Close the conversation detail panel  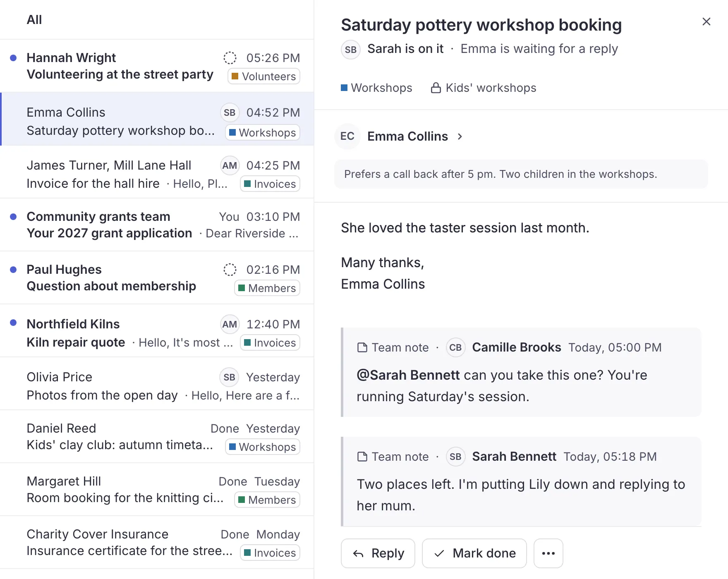(x=706, y=22)
